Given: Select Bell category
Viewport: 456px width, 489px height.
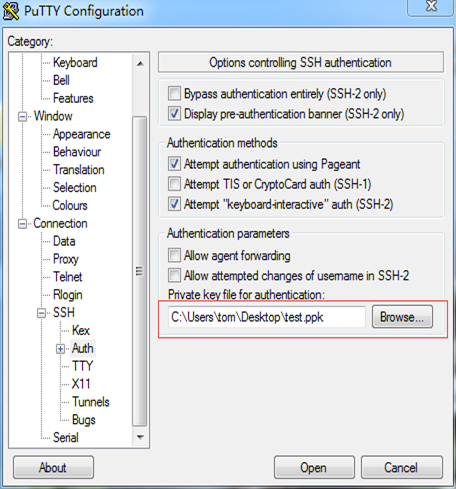Looking at the screenshot, I should [x=61, y=80].
